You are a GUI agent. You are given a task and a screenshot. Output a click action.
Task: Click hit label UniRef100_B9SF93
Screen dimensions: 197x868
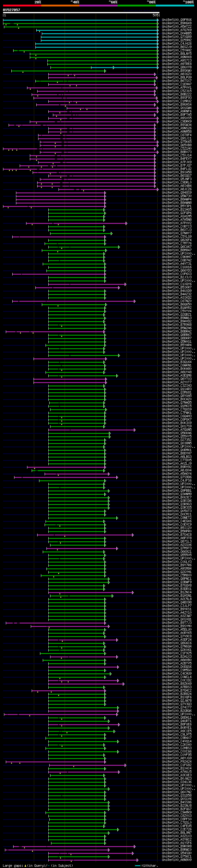(x=177, y=98)
